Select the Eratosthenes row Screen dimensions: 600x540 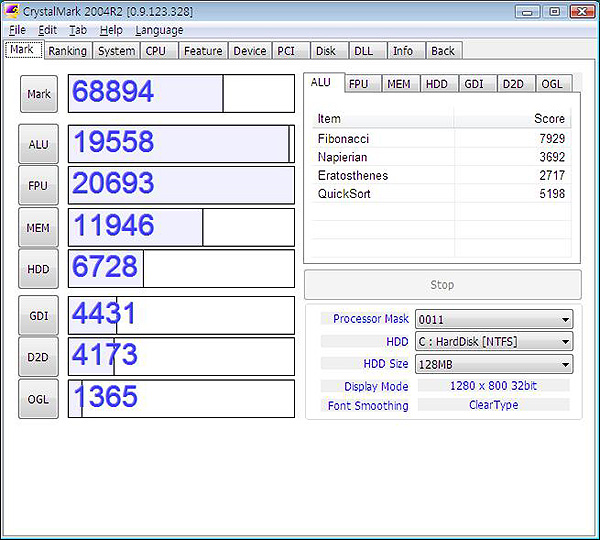click(x=442, y=175)
